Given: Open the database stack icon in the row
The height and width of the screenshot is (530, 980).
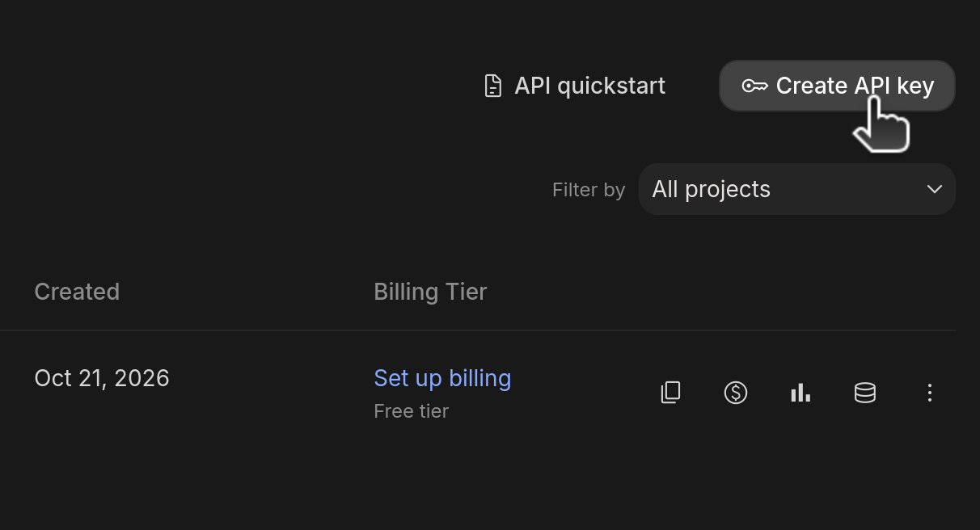Looking at the screenshot, I should (864, 393).
